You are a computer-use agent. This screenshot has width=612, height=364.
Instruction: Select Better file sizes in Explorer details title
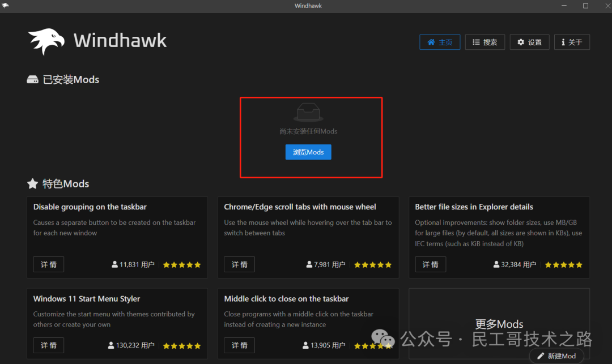(x=474, y=207)
